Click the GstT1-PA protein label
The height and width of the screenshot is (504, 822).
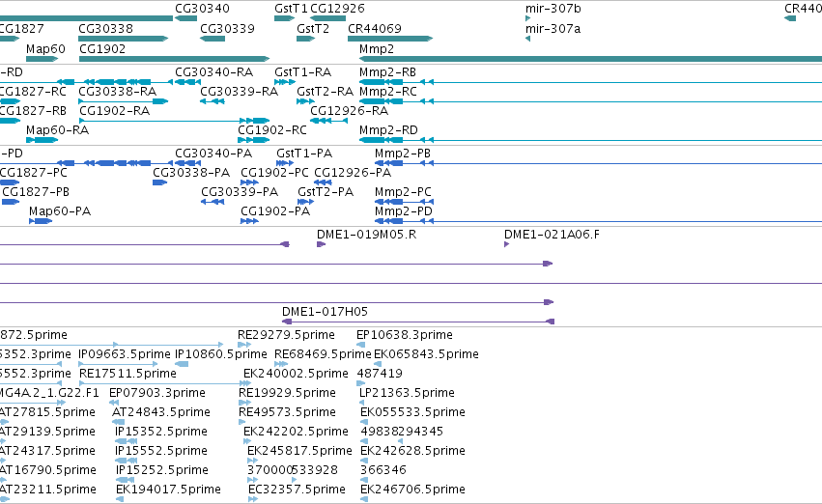[x=304, y=154]
